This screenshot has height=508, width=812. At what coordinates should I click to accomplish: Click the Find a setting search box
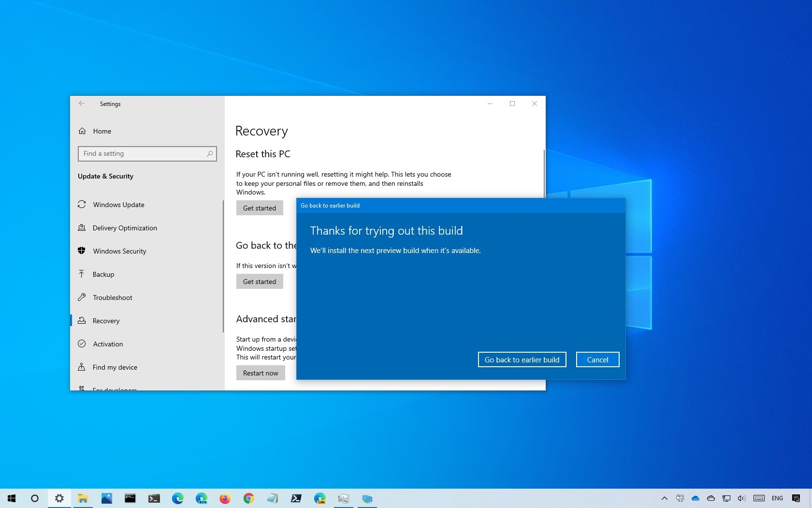[147, 153]
